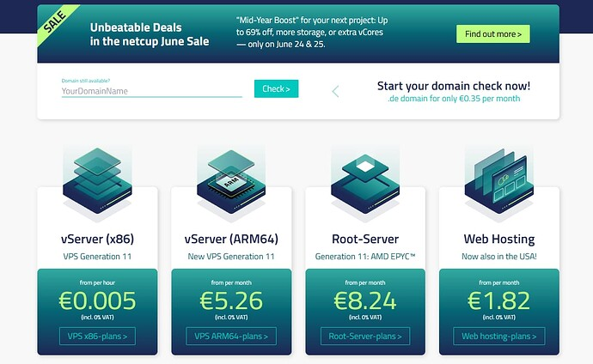Open the Find out more sale button
The image size is (593, 364).
point(492,34)
